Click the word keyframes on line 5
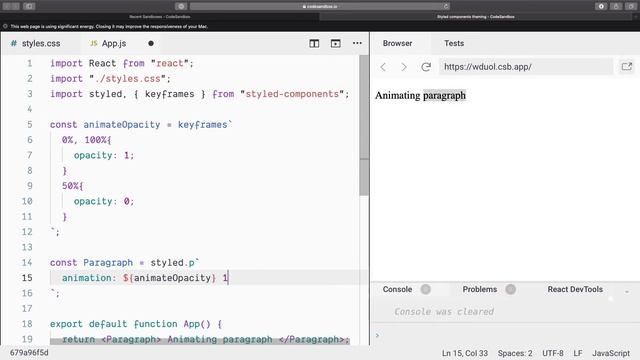This screenshot has height=360, width=640. [202, 124]
